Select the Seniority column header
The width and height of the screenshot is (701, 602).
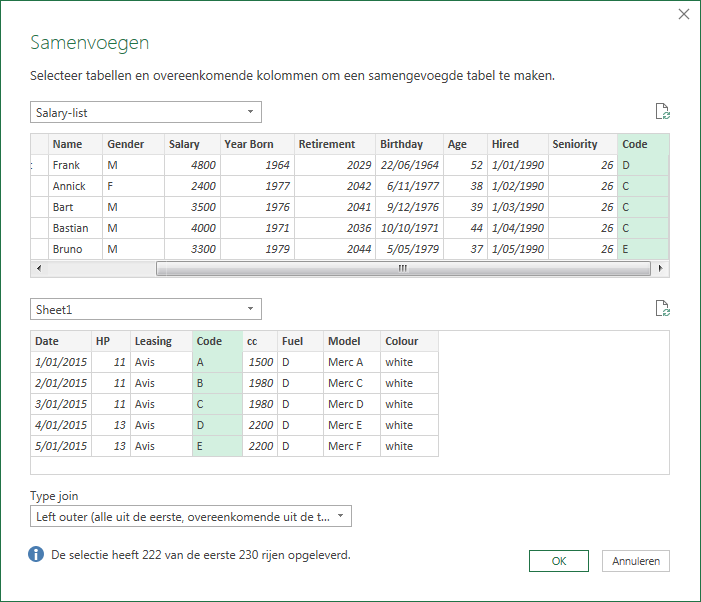pyautogui.click(x=582, y=144)
